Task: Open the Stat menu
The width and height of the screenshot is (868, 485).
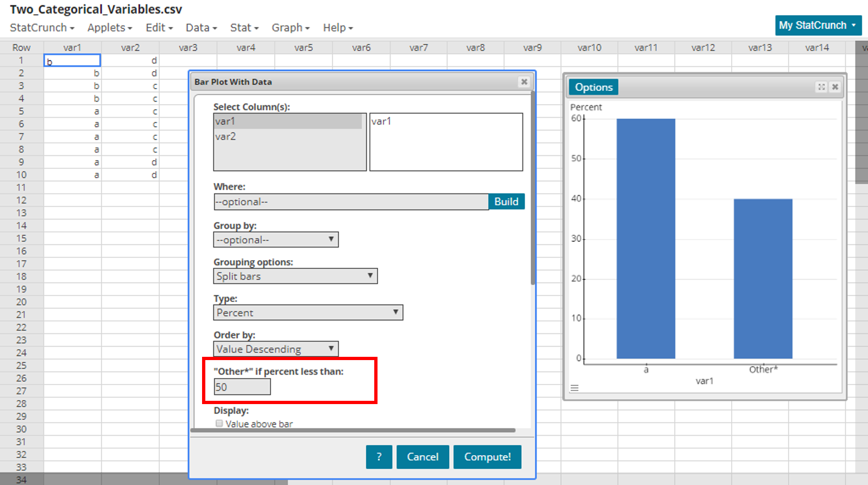Action: click(244, 28)
